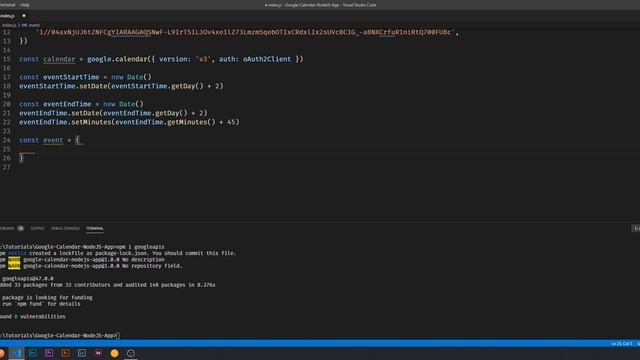Image resolution: width=640 pixels, height=360 pixels.
Task: Click 'created a lockfile as package-lock.json' terminal text
Action: click(x=89, y=253)
